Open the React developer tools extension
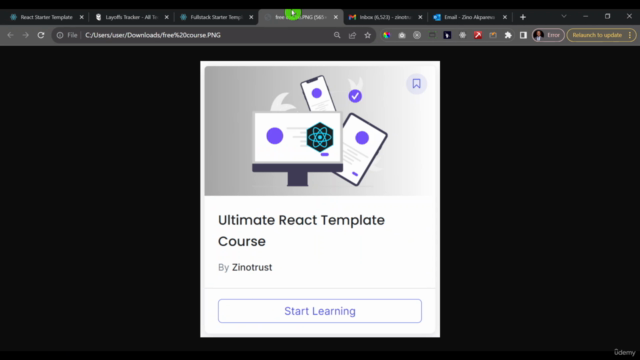Image resolution: width=640 pixels, height=360 pixels. tap(462, 35)
